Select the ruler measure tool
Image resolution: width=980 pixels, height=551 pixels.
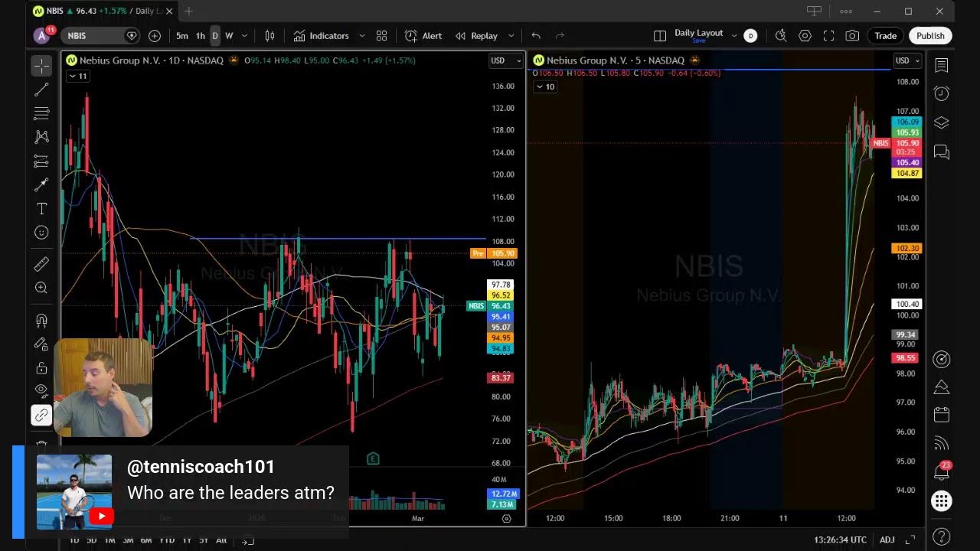(41, 264)
